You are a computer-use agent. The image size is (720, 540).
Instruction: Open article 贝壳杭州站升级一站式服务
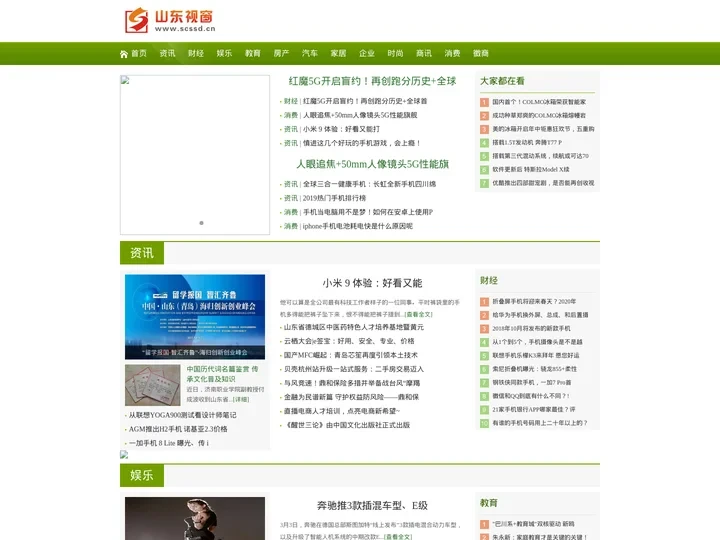(x=354, y=369)
